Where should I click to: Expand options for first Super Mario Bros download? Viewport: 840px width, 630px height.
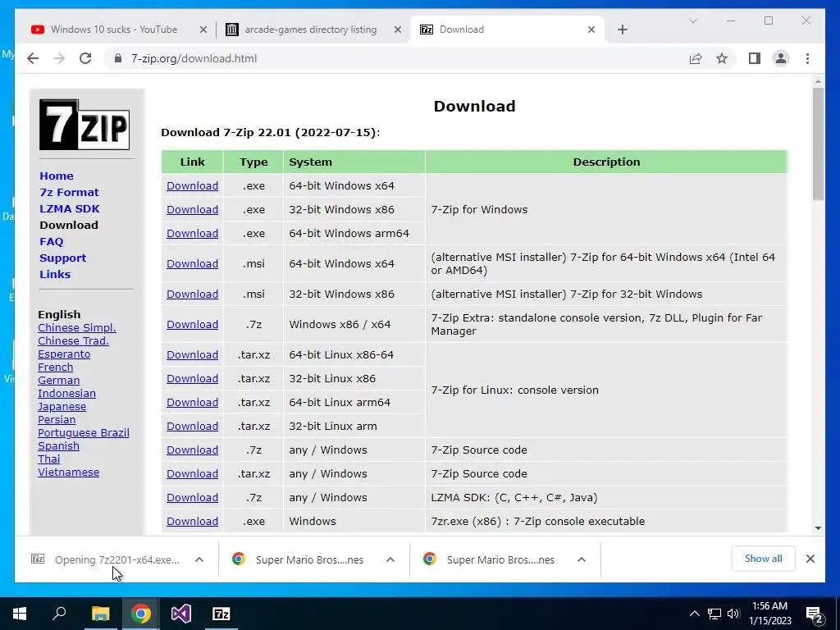click(x=390, y=559)
